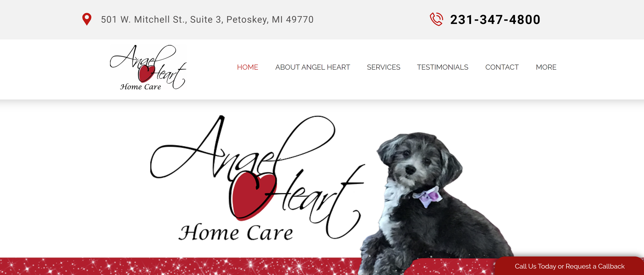The image size is (644, 275).
Task: Click the red phone handset icon
Action: coord(436,19)
